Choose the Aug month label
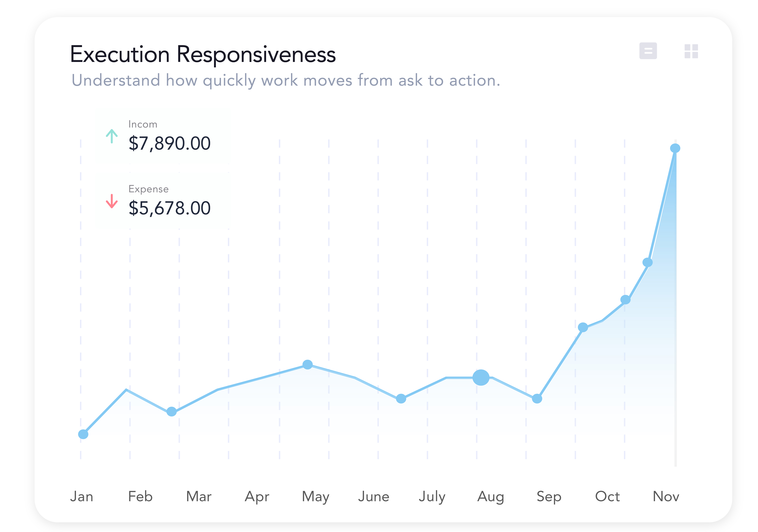 (491, 496)
